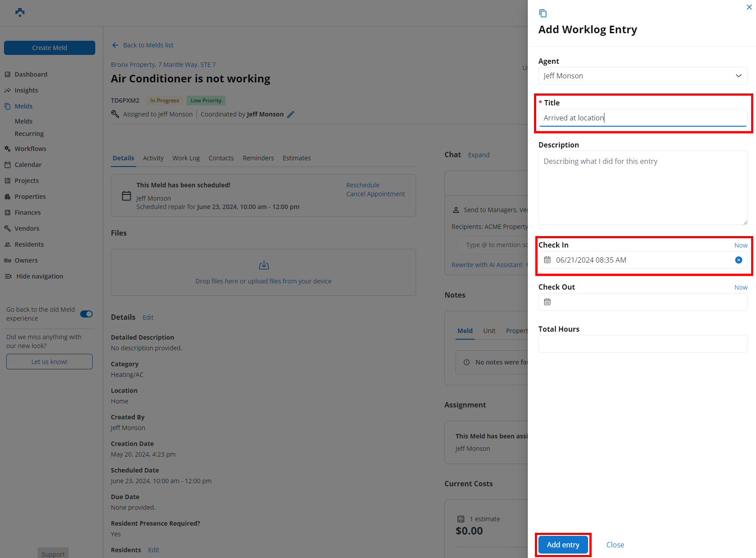Viewport: 756px width, 558px height.
Task: Open the Check Out calendar picker icon
Action: click(547, 302)
